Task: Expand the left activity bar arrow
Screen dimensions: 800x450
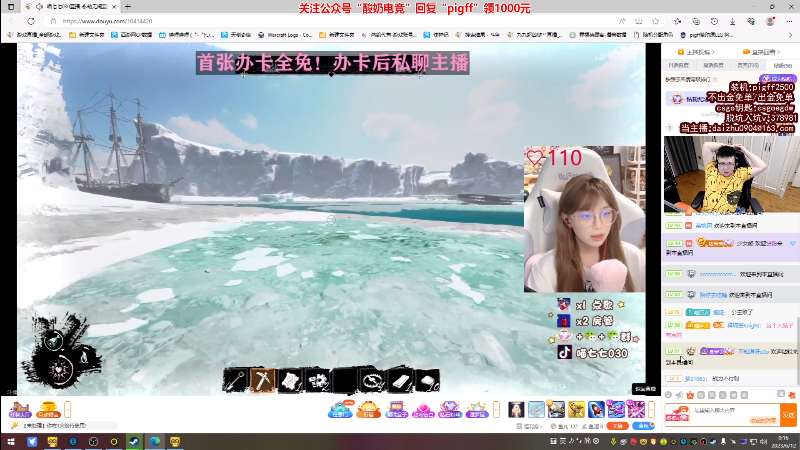Action: (67, 409)
